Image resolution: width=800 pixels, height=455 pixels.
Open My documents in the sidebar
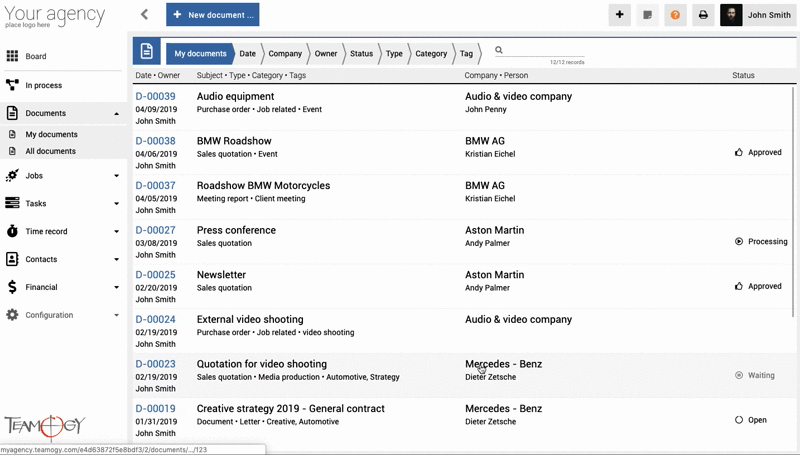coord(52,134)
